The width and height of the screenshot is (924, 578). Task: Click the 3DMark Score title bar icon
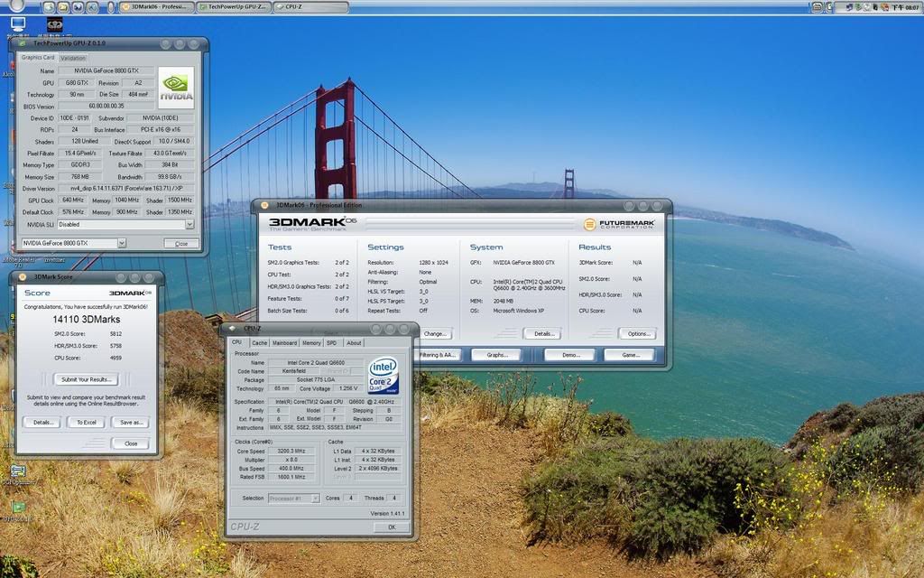(x=23, y=276)
